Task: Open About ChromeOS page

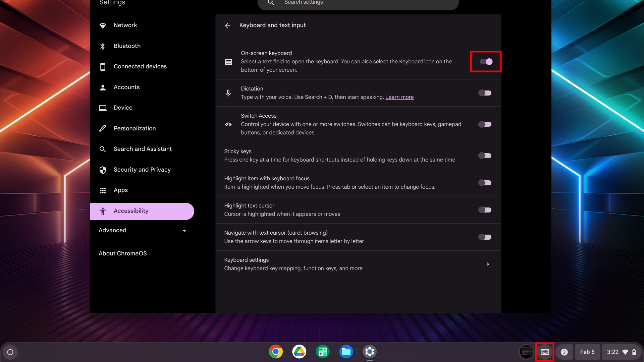Action: tap(122, 253)
